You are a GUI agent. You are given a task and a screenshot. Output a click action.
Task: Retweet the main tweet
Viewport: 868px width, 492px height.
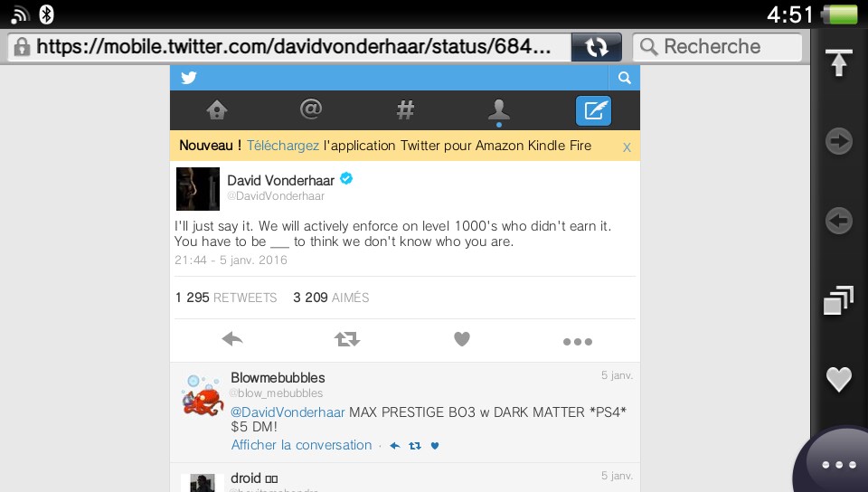[x=347, y=338]
